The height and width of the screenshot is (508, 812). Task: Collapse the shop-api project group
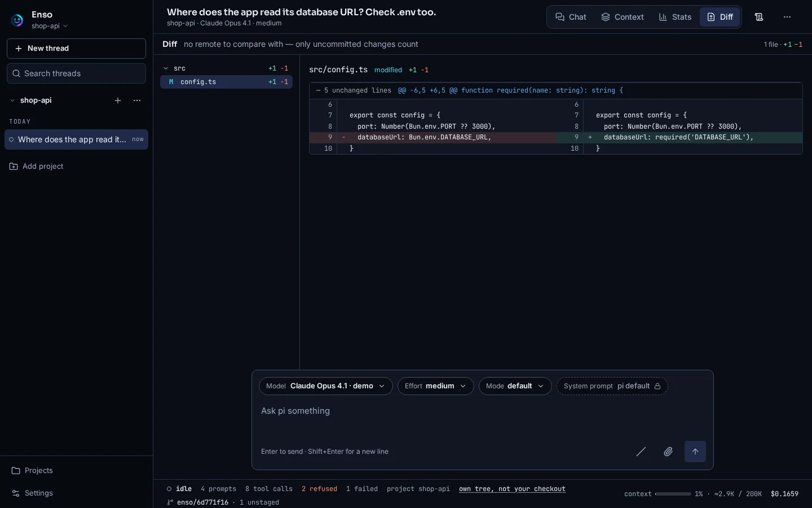pyautogui.click(x=12, y=100)
